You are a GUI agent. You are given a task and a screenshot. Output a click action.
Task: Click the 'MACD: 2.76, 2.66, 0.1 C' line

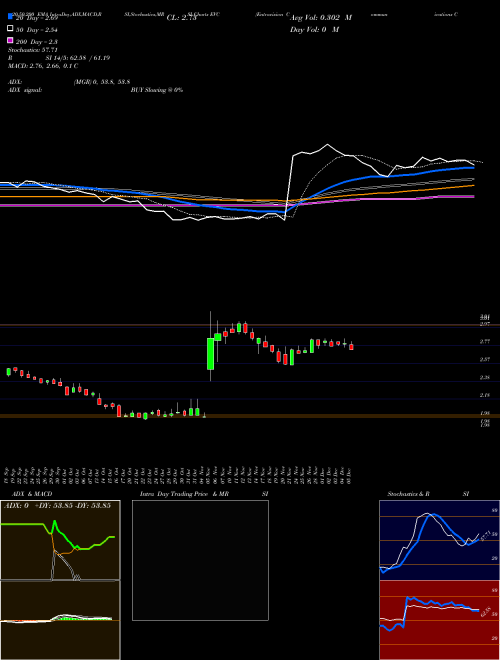pos(43,66)
